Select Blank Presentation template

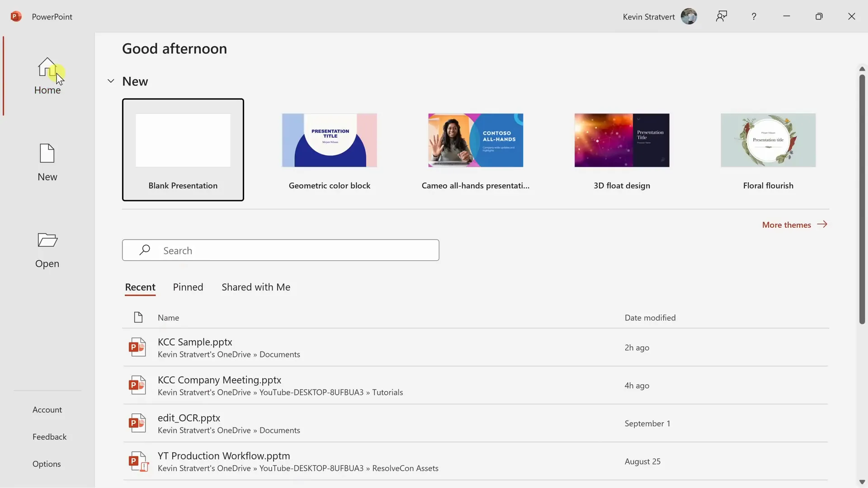coord(183,150)
